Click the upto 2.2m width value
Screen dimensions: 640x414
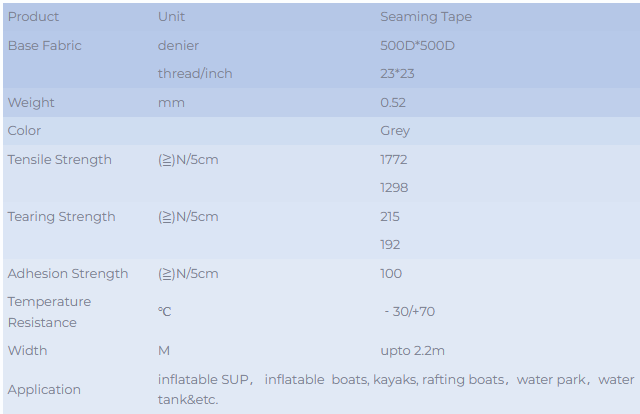point(412,351)
